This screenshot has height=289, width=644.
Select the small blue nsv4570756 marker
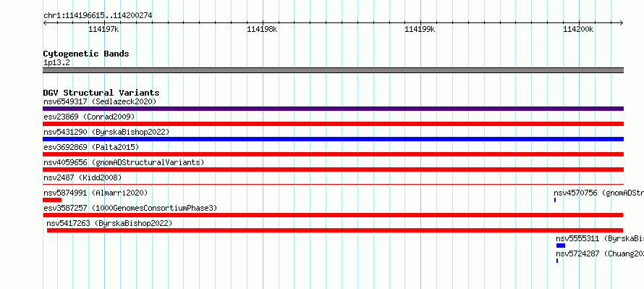point(555,200)
